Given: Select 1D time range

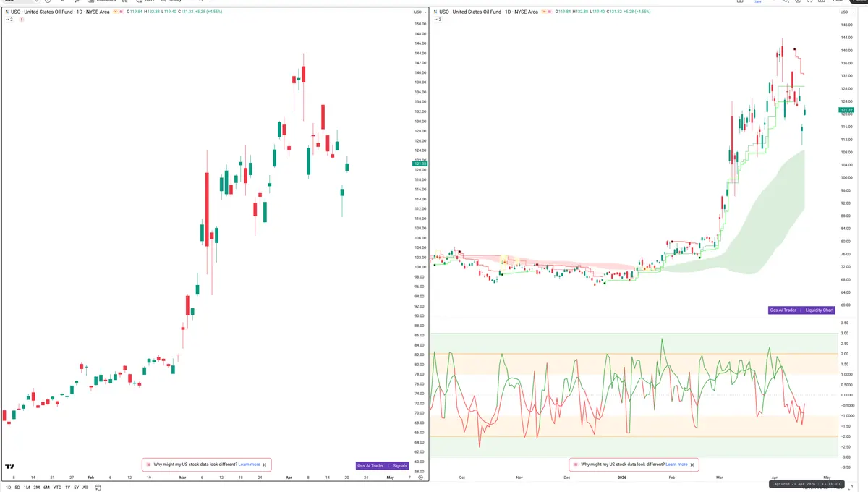Looking at the screenshot, I should tap(8, 488).
